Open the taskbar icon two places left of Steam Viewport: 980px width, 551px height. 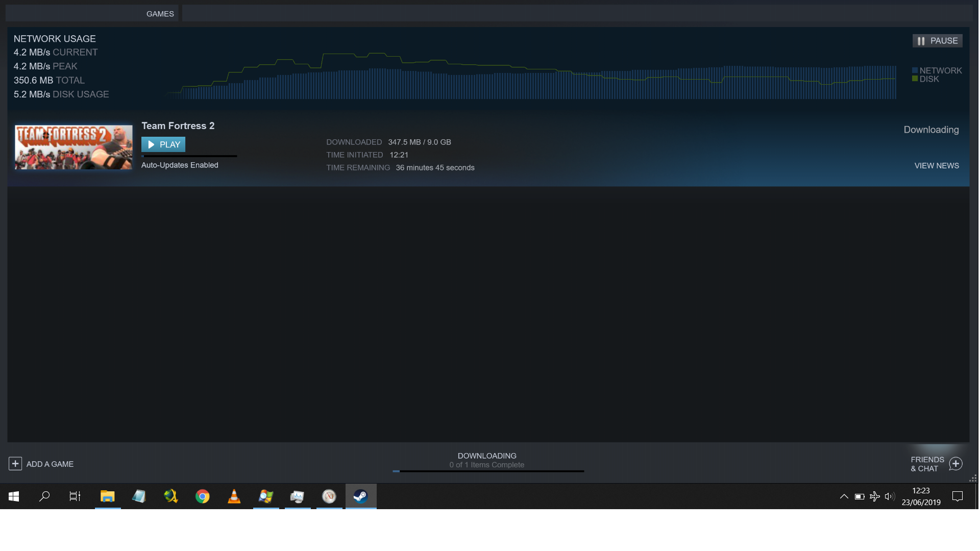(298, 496)
